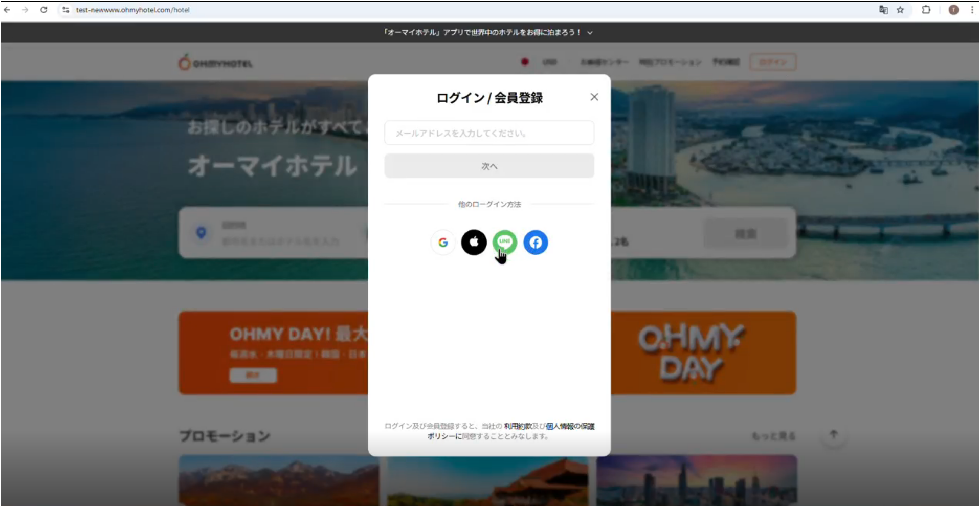Close the login / registration dialog

pos(594,97)
